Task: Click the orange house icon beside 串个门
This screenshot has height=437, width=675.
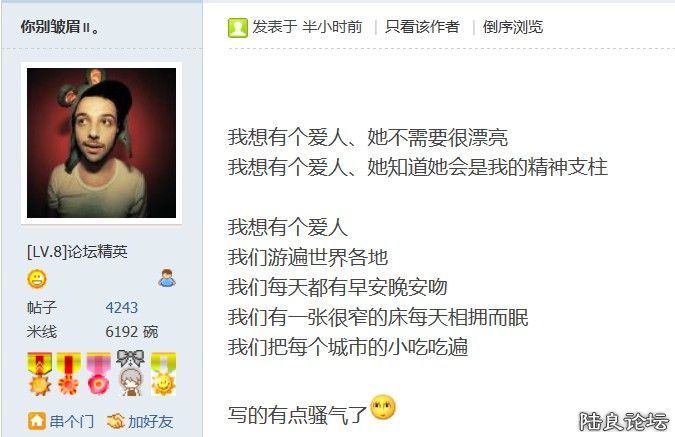Action: pyautogui.click(x=37, y=421)
